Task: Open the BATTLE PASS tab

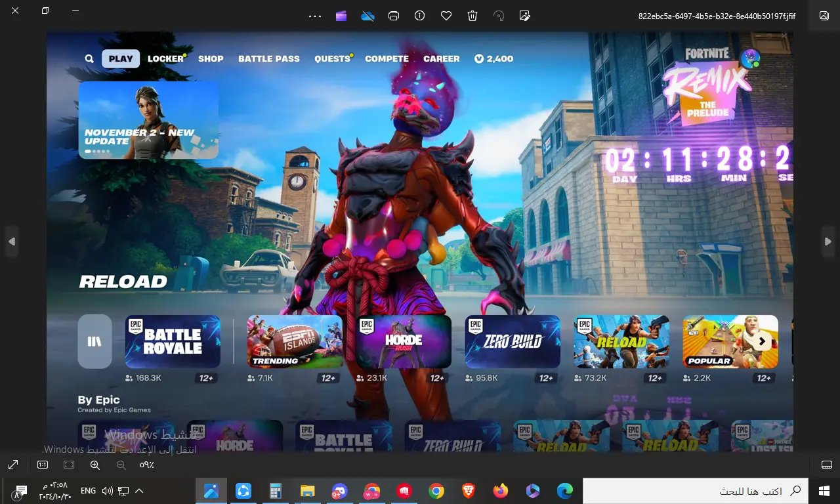Action: click(x=269, y=58)
